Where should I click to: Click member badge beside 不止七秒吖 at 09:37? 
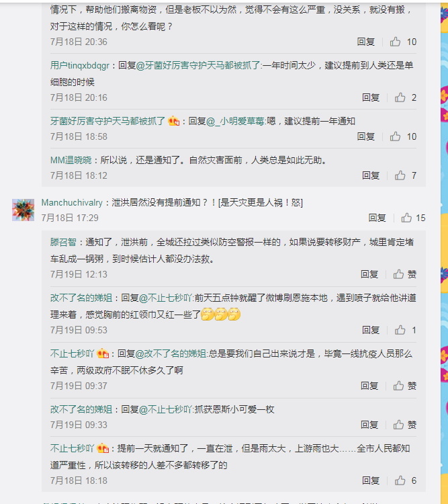pos(103,353)
